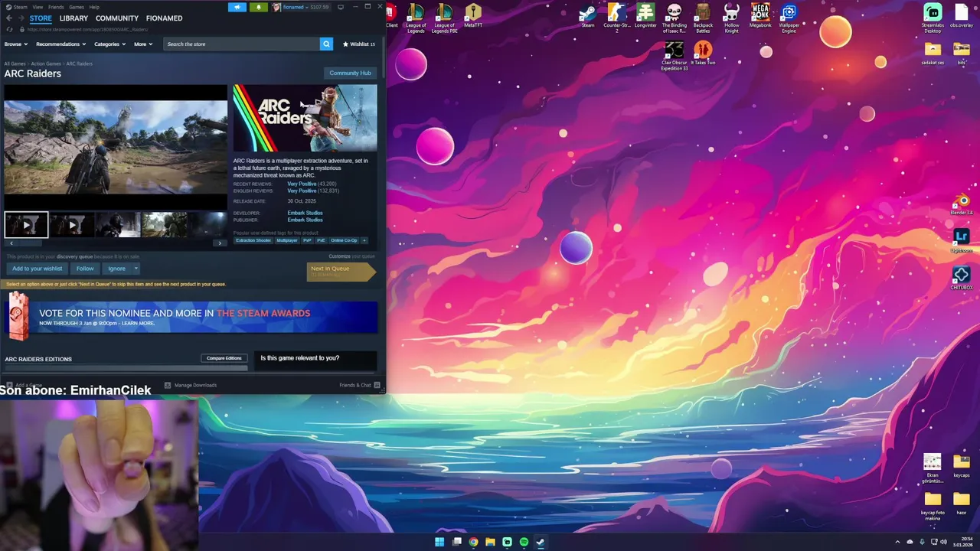
Task: Open File Explorer from the taskbar
Action: pos(490,542)
